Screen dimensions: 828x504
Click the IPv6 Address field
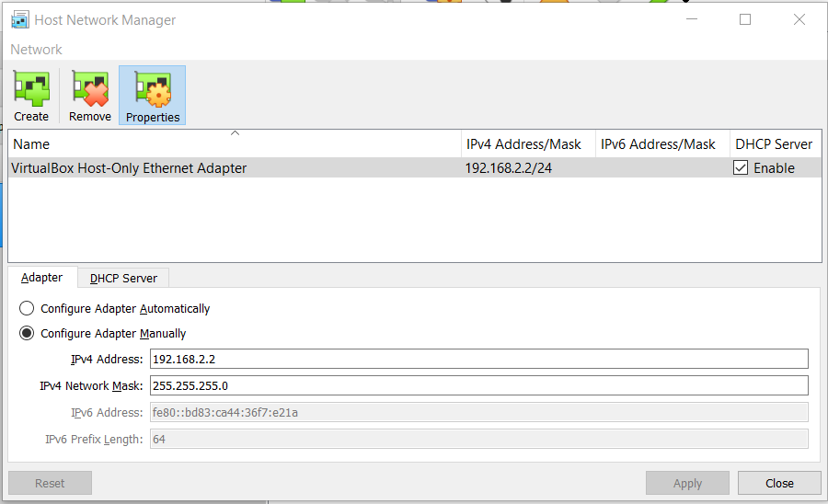click(479, 412)
